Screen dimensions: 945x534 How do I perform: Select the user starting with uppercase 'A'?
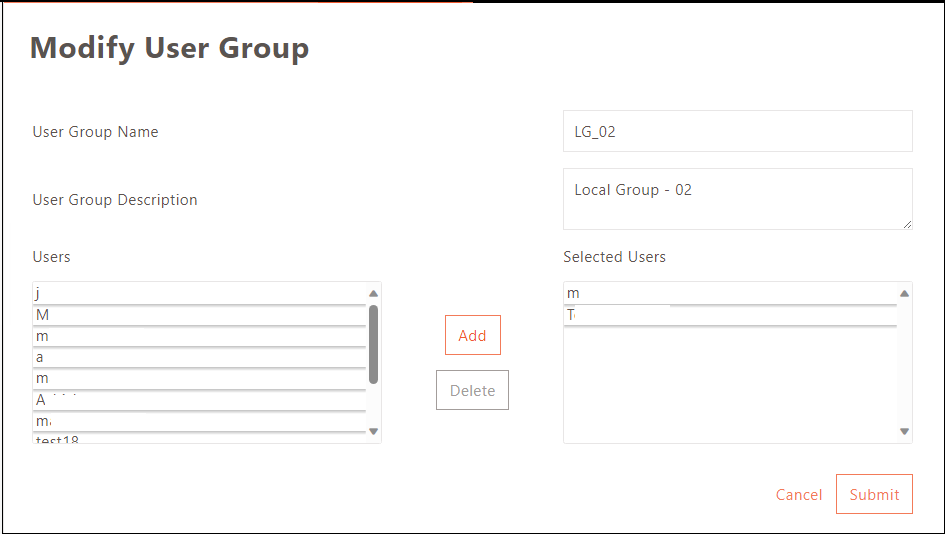200,400
